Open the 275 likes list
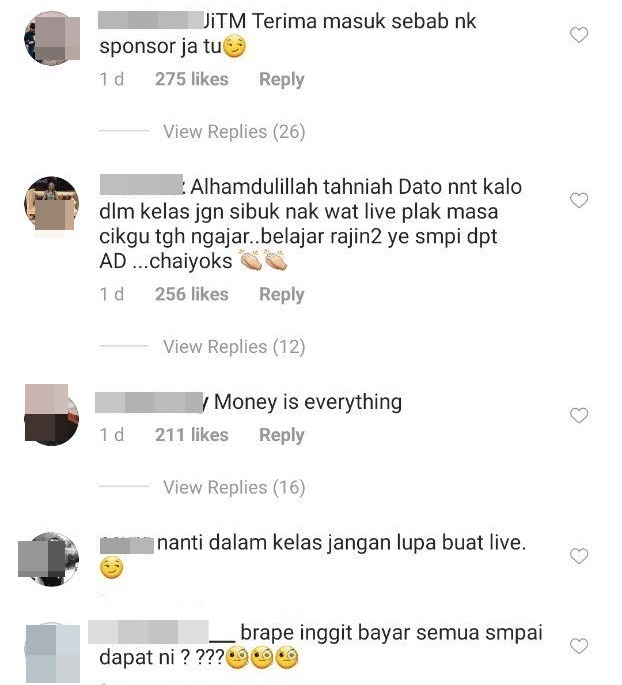Viewport: 622px width, 685px height. pyautogui.click(x=192, y=79)
